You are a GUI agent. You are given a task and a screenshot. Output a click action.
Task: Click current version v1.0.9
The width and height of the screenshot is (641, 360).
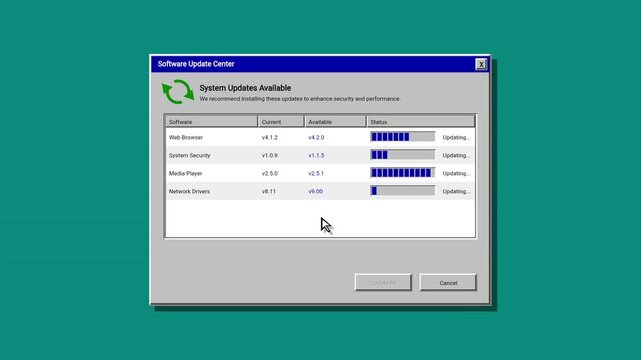tap(269, 155)
